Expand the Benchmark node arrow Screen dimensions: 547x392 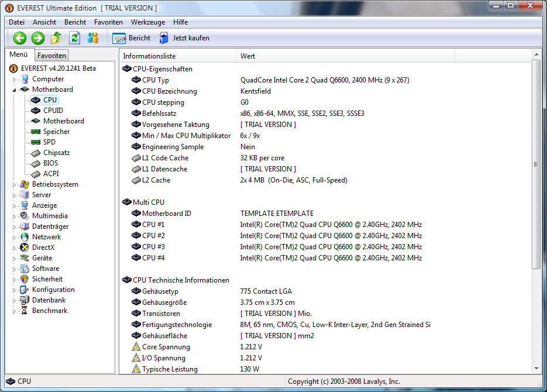tap(14, 311)
